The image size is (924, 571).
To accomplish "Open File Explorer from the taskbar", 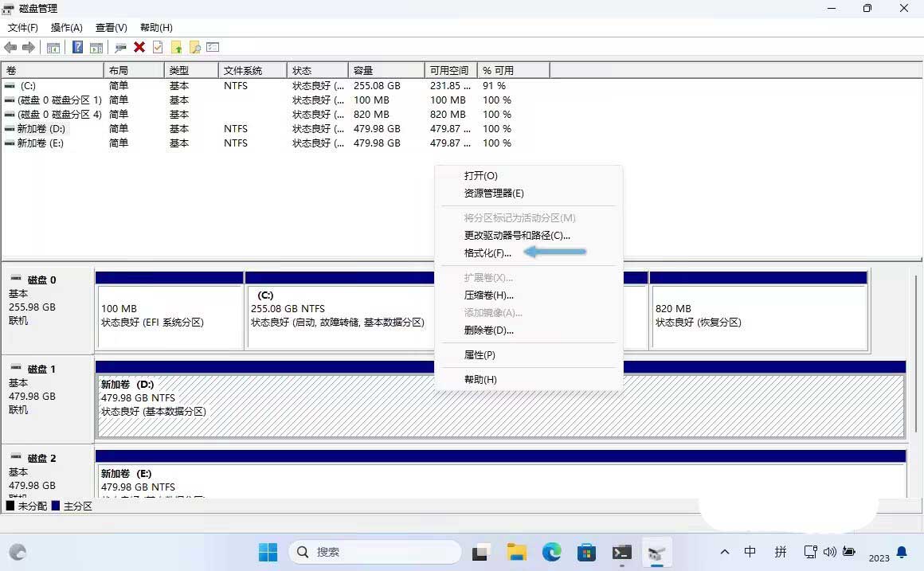I will point(516,552).
